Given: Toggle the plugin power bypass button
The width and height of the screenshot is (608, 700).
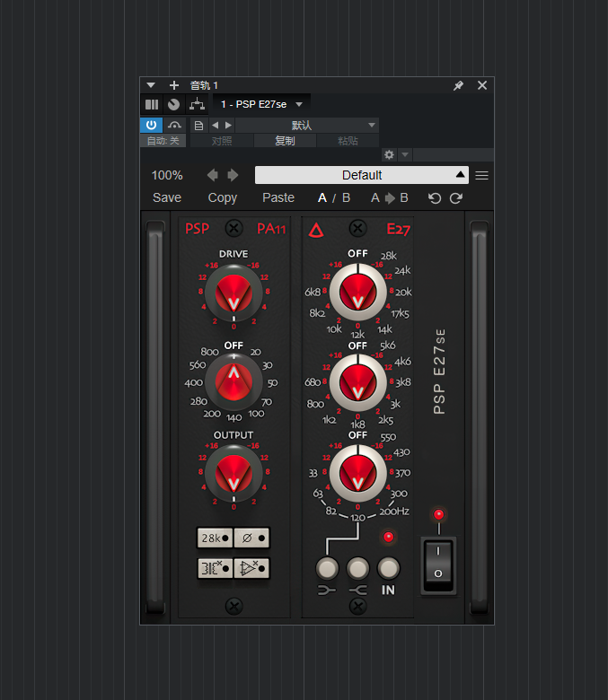Looking at the screenshot, I should pos(151,125).
